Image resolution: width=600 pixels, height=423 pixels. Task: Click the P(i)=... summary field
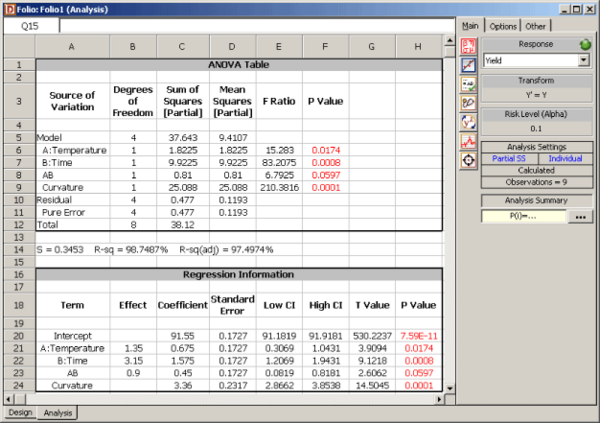tap(523, 216)
